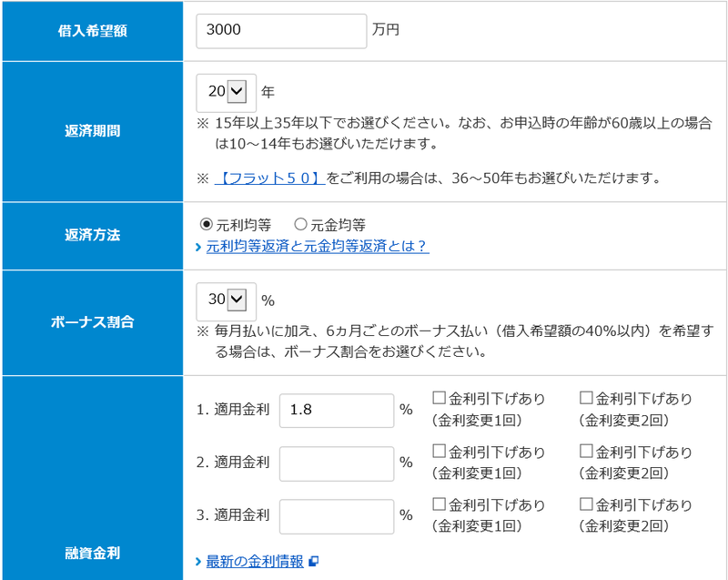Click the empty 2. 適用金利 input field
Screen dimensions: 728x580
pyautogui.click(x=337, y=463)
